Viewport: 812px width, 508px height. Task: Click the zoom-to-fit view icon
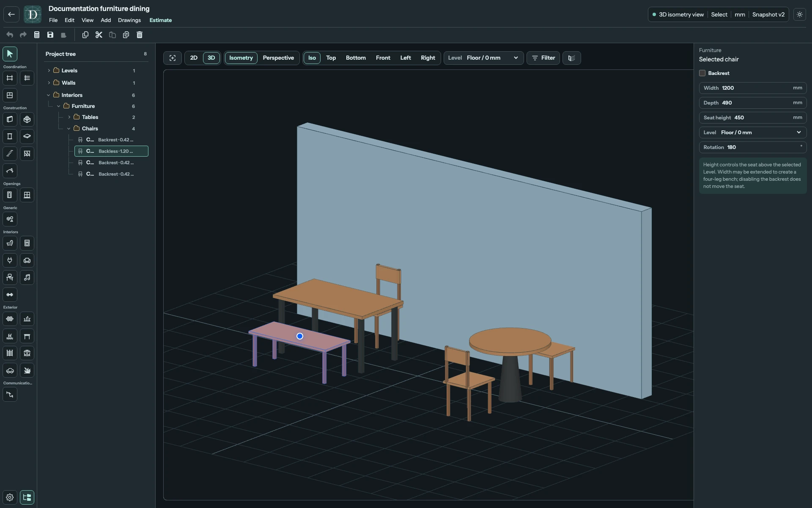click(x=173, y=58)
